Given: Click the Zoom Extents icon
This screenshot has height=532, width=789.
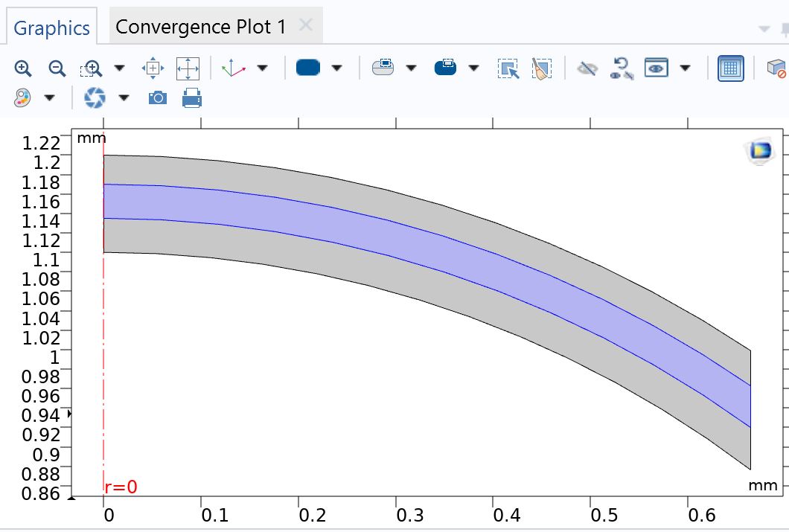Looking at the screenshot, I should [x=188, y=68].
